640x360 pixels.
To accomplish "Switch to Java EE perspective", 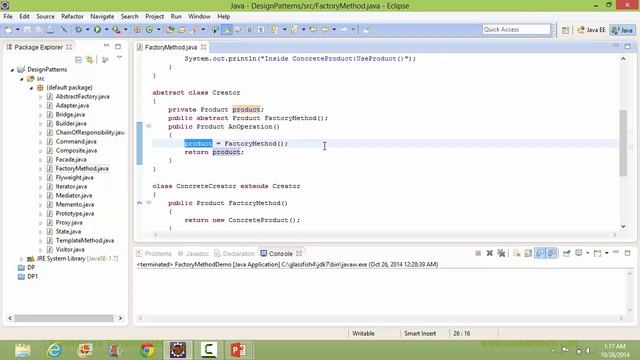I will (591, 30).
